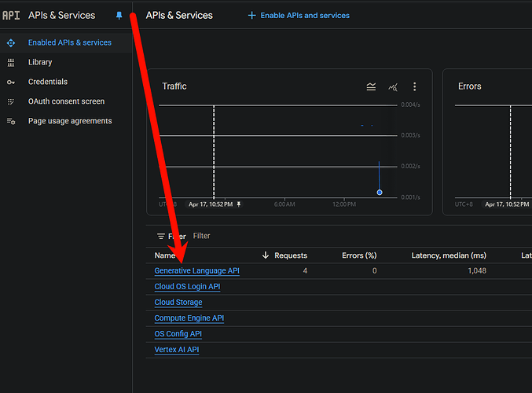
Task: Sort the table by Requests column
Action: coord(291,255)
